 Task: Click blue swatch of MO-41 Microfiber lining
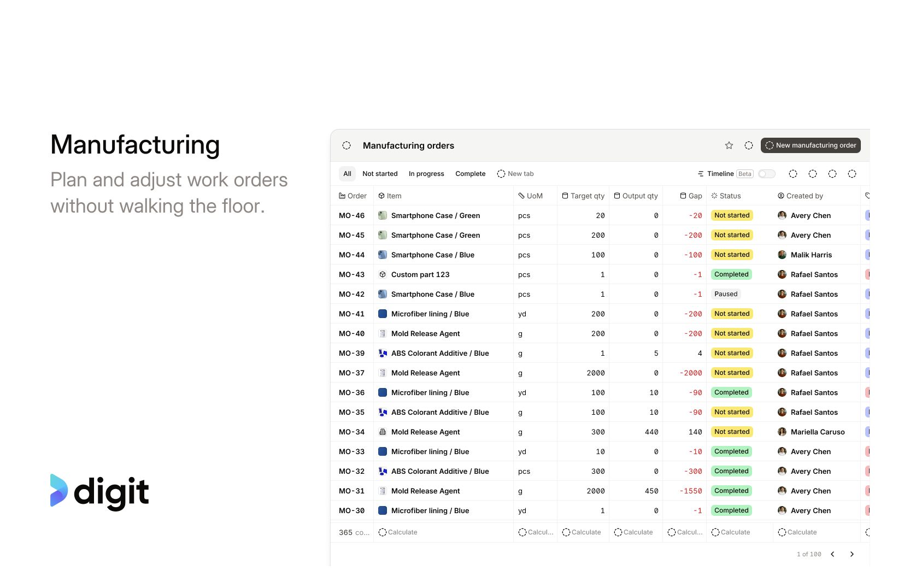point(383,314)
